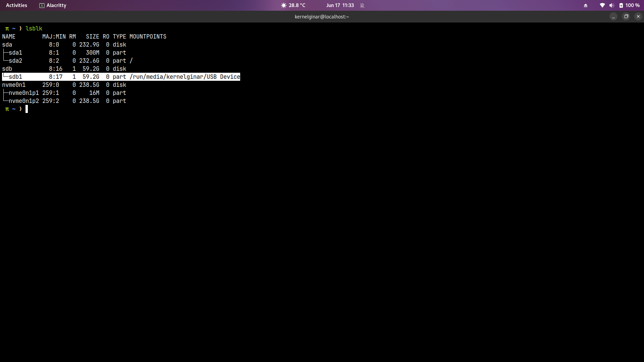Click the highlighted sdb1 partition row
Viewport: 644px width, 362px height.
[121, 77]
